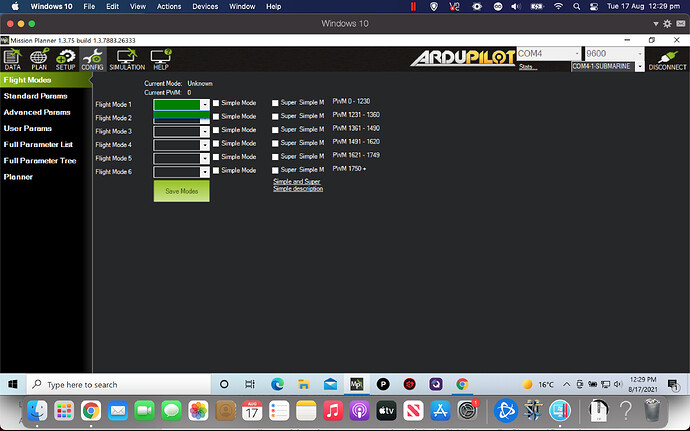This screenshot has height=431, width=690.
Task: Open the DATA flight data view
Action: (12, 60)
